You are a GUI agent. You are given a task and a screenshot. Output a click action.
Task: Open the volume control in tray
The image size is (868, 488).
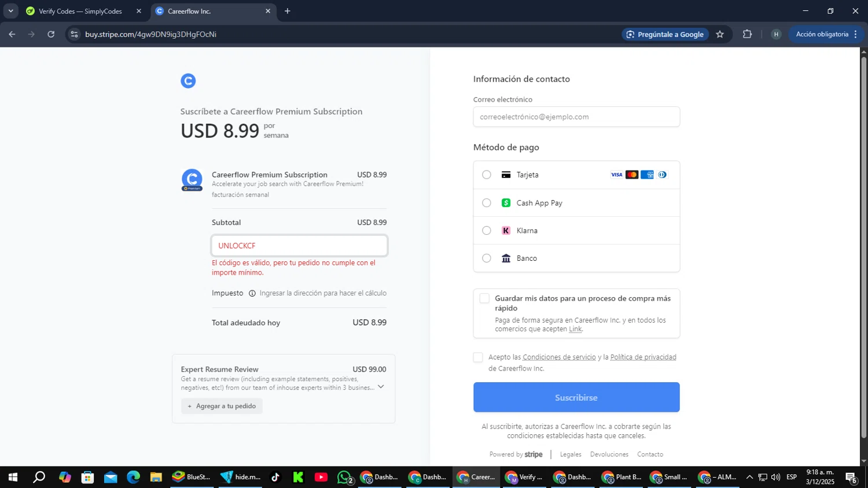click(775, 477)
